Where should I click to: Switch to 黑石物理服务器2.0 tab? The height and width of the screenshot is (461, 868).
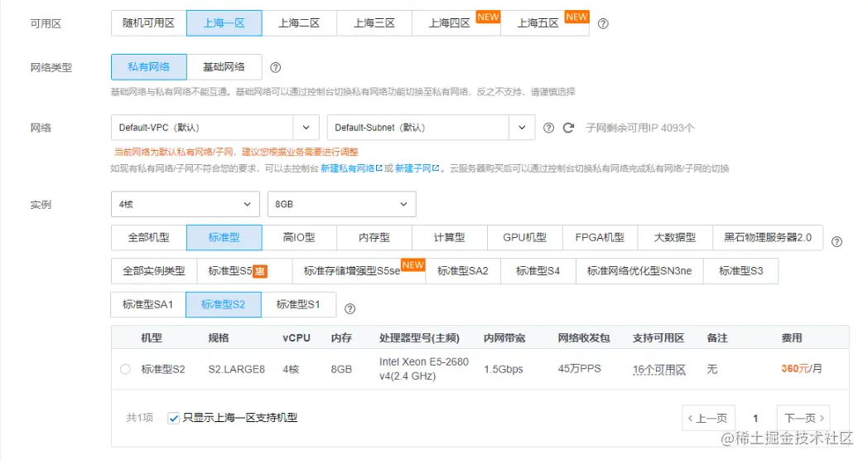(769, 237)
